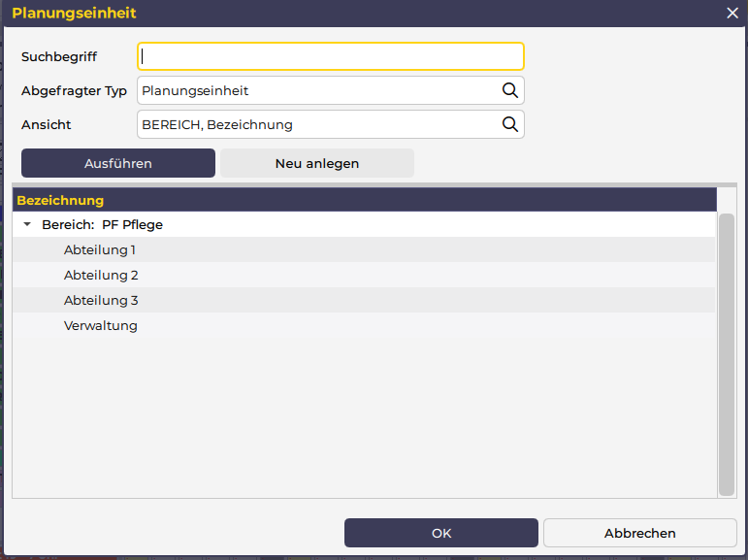Cancel the dialog with Abbrechen
Screen dimensions: 748x560
pyautogui.click(x=639, y=533)
